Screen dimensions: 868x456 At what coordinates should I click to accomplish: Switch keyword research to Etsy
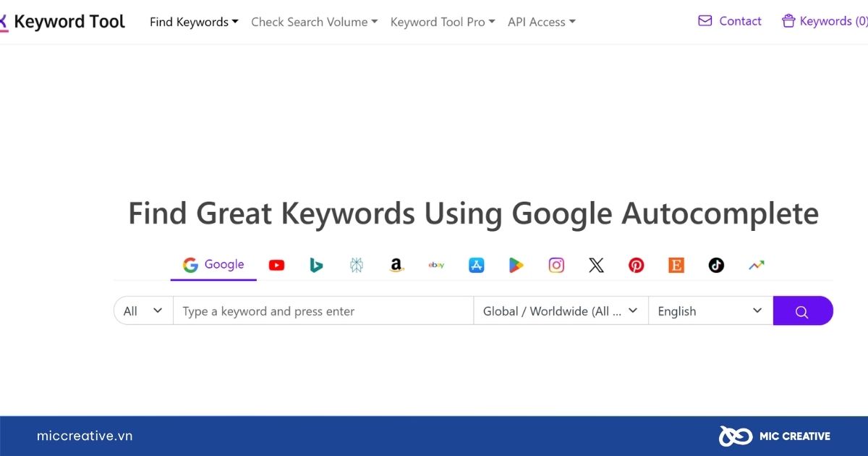[676, 265]
